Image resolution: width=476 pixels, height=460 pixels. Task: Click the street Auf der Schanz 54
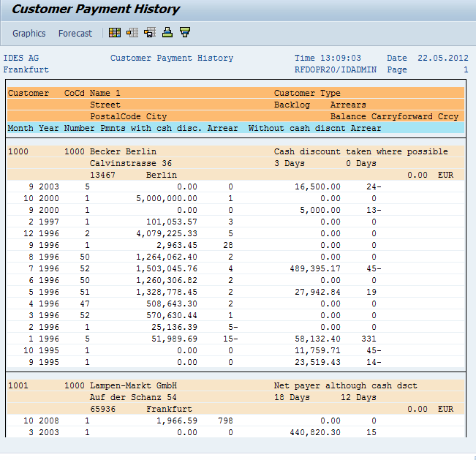[x=131, y=398]
